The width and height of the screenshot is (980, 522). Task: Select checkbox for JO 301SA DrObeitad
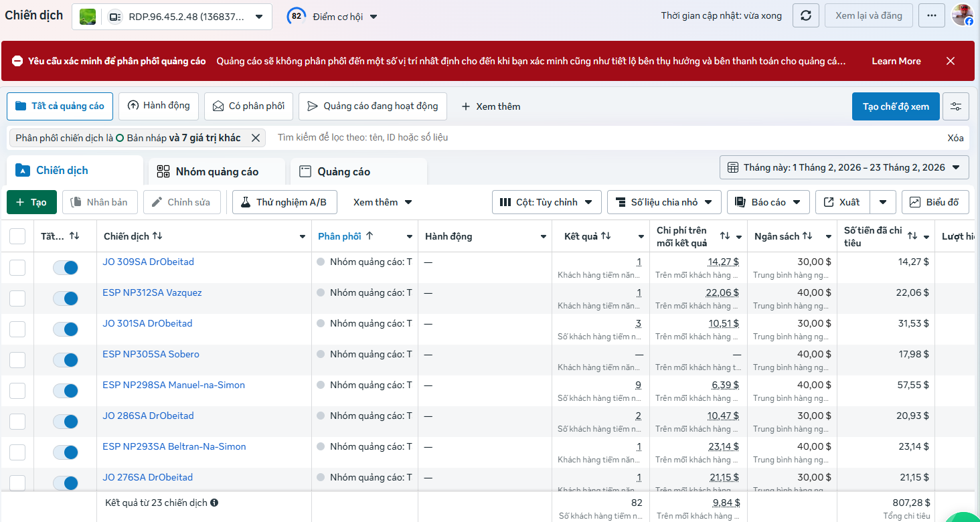[x=17, y=329]
